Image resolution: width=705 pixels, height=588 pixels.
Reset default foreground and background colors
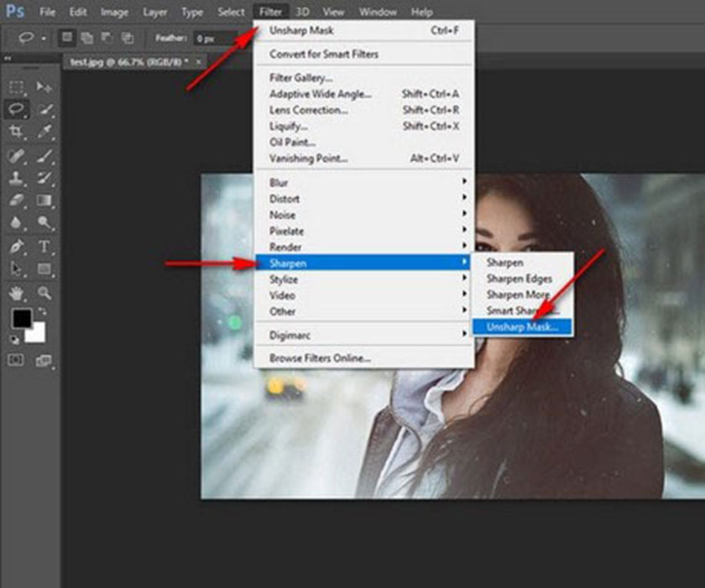point(15,340)
